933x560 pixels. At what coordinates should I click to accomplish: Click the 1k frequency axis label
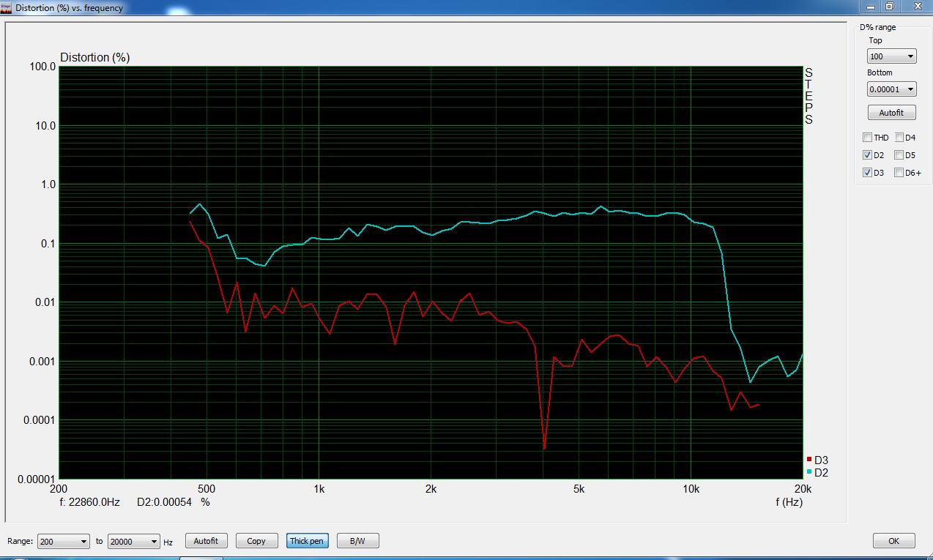click(x=319, y=489)
